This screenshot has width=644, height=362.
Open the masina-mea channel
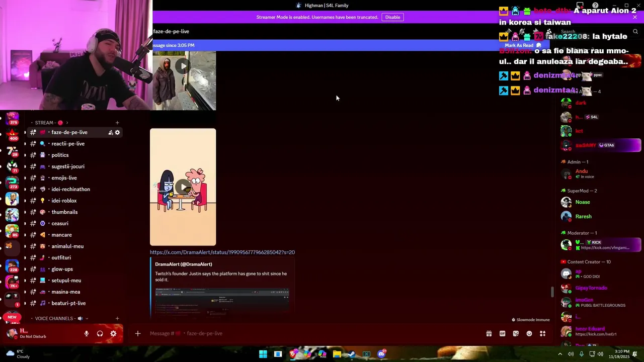tap(74, 292)
